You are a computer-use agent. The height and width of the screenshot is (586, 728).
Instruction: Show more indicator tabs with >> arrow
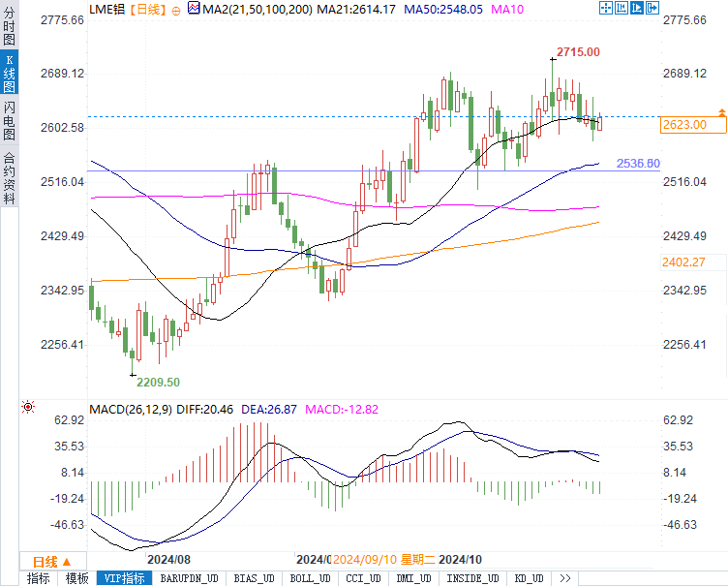click(x=564, y=578)
